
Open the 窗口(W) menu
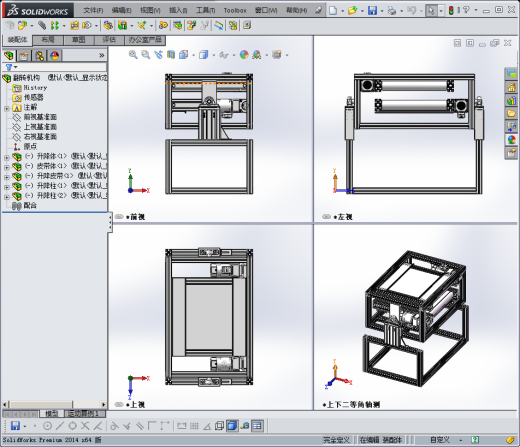point(266,10)
